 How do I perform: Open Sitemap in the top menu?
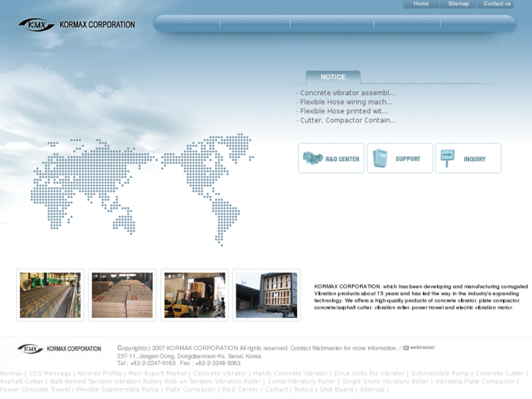458,4
